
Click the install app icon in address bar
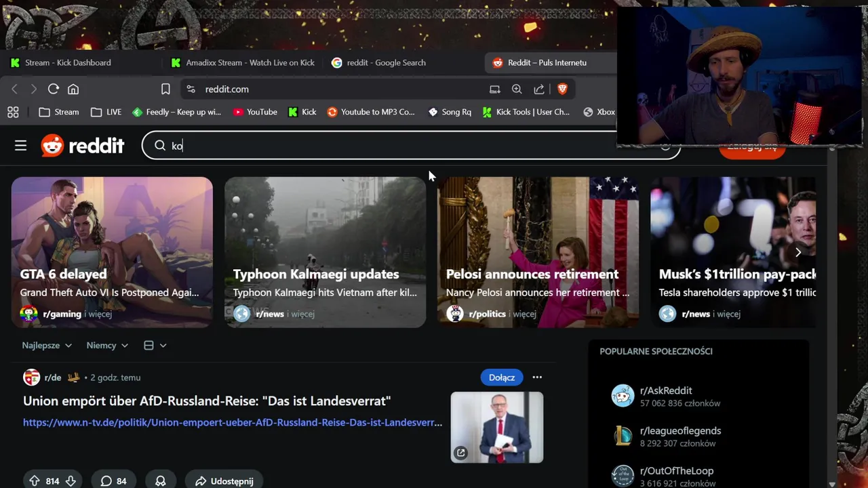click(495, 89)
